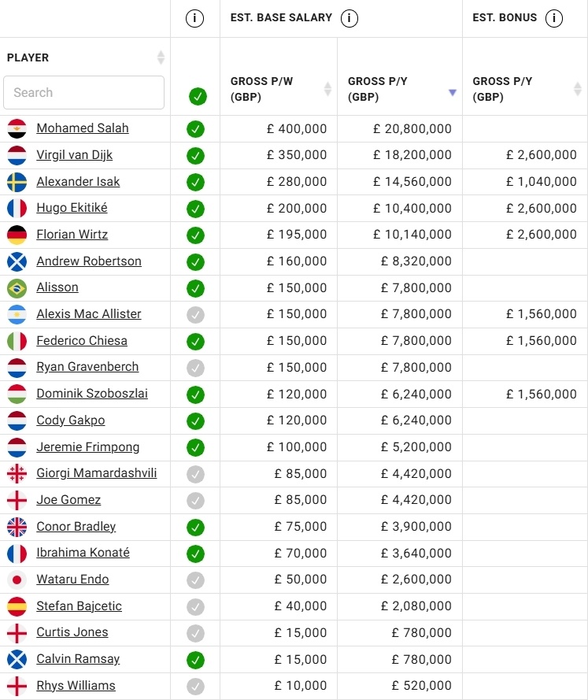588x700 pixels.
Task: Toggle grey check for Ryan Gravenberch
Action: pyautogui.click(x=195, y=368)
